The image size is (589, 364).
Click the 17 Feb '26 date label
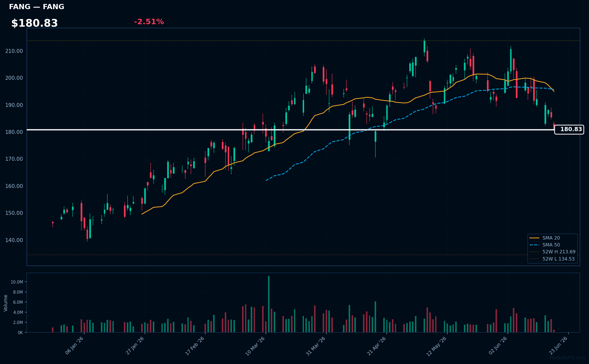[x=195, y=346]
